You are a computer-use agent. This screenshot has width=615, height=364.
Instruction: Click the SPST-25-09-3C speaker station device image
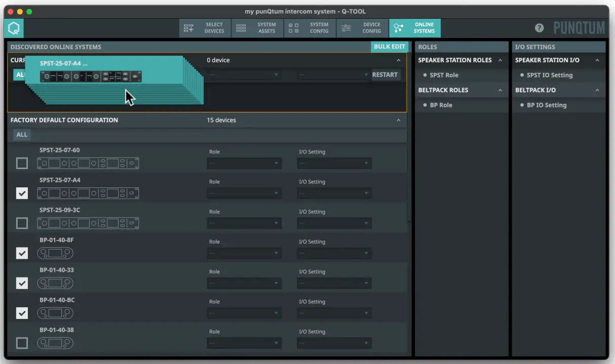pos(88,223)
